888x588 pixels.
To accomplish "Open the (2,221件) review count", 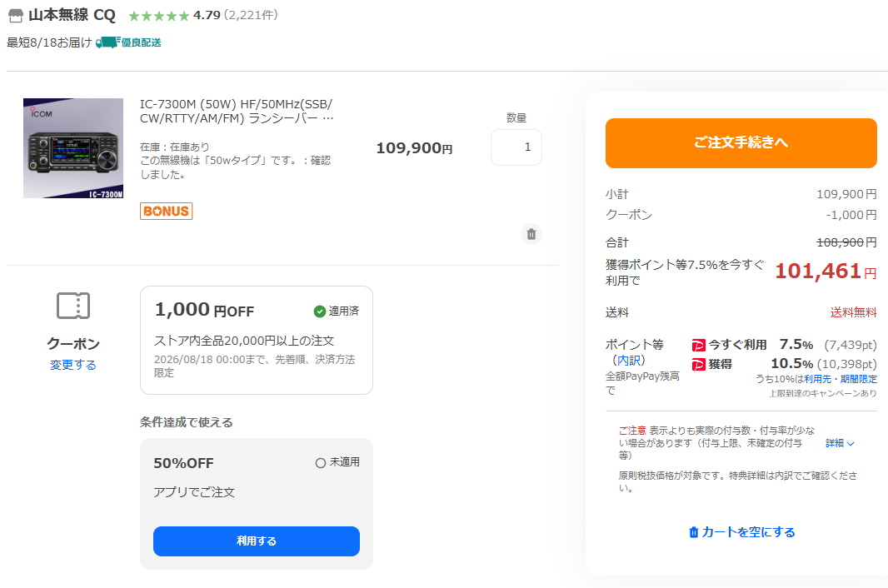I will tap(251, 15).
